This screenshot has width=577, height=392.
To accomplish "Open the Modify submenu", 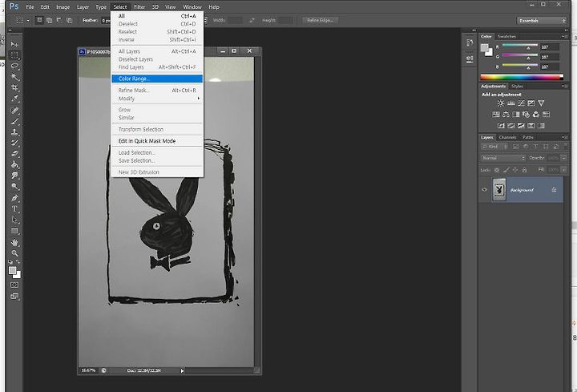I will click(157, 99).
